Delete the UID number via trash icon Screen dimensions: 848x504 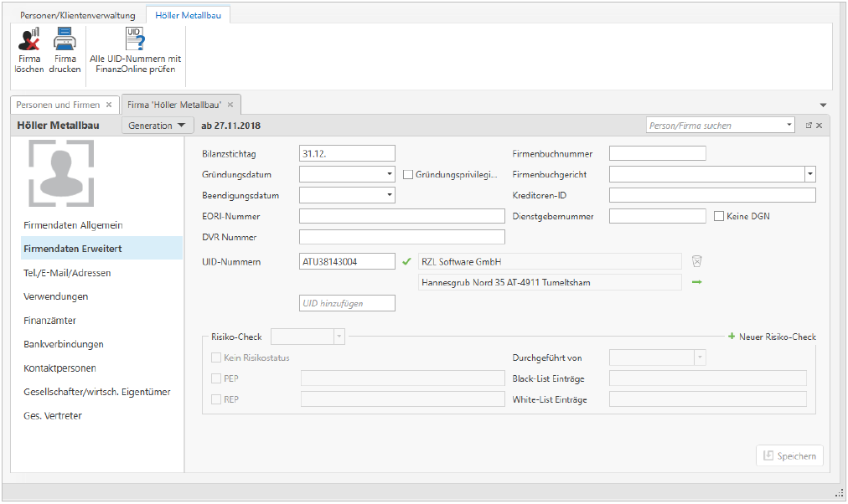click(696, 261)
